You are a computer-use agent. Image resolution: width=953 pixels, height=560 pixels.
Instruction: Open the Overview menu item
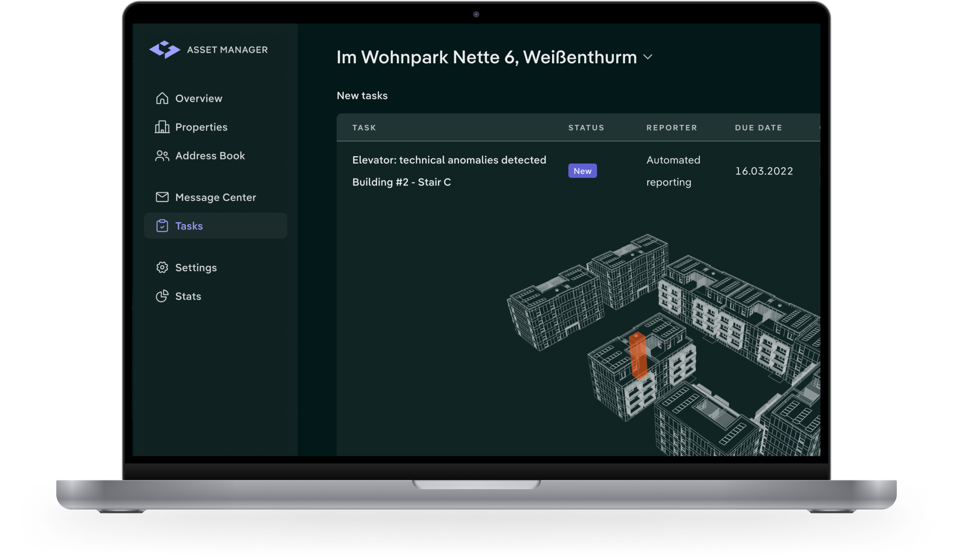(199, 98)
